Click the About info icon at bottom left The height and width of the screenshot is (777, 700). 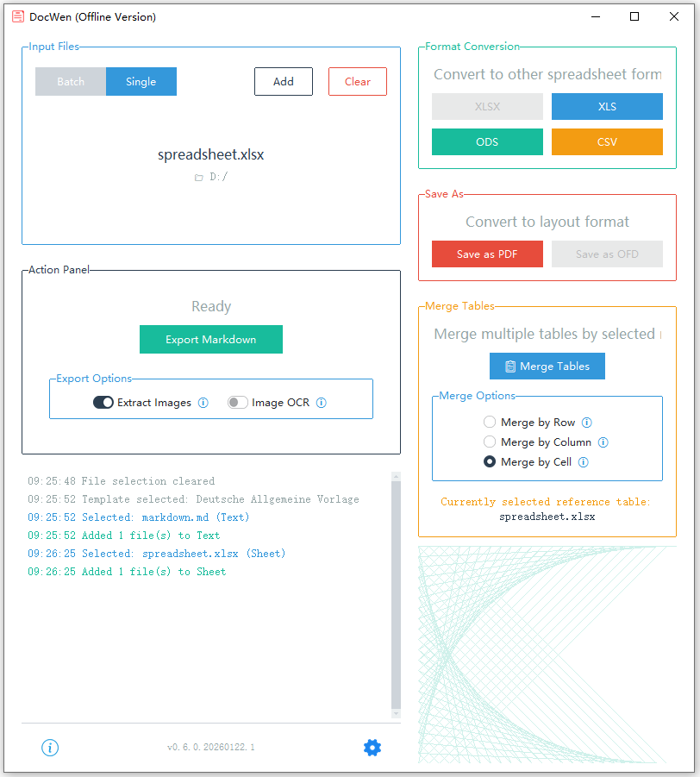tap(50, 748)
